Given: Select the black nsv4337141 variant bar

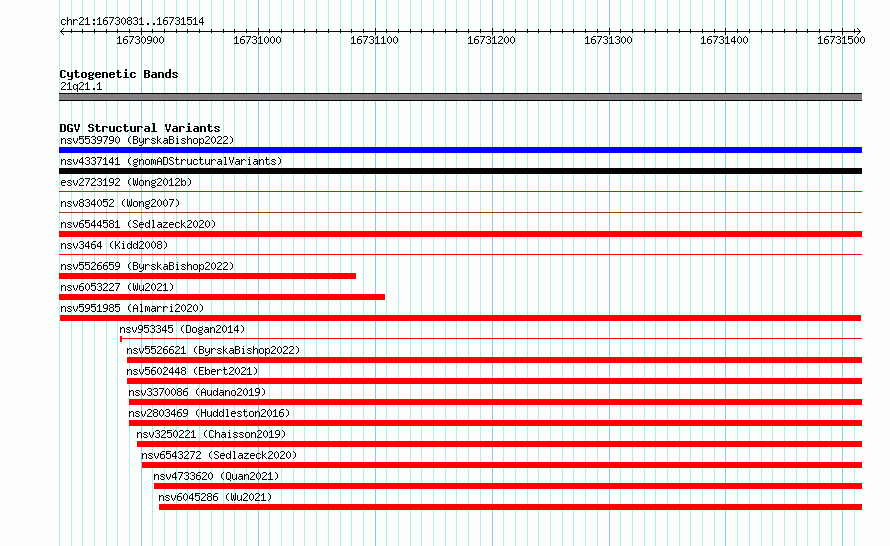Looking at the screenshot, I should click(x=460, y=171).
